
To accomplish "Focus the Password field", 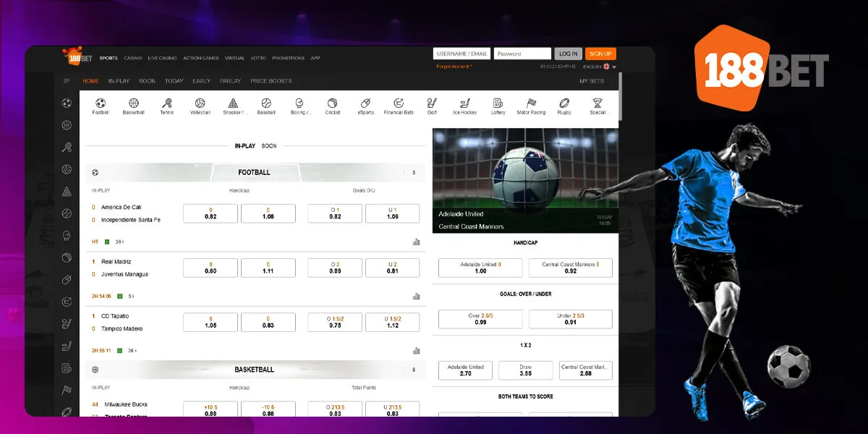I will click(x=522, y=54).
